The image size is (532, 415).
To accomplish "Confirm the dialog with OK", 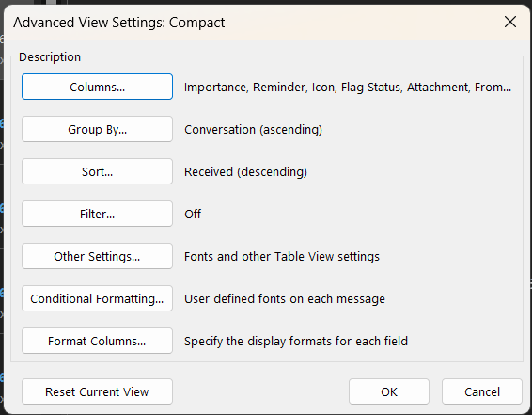I will (389, 391).
